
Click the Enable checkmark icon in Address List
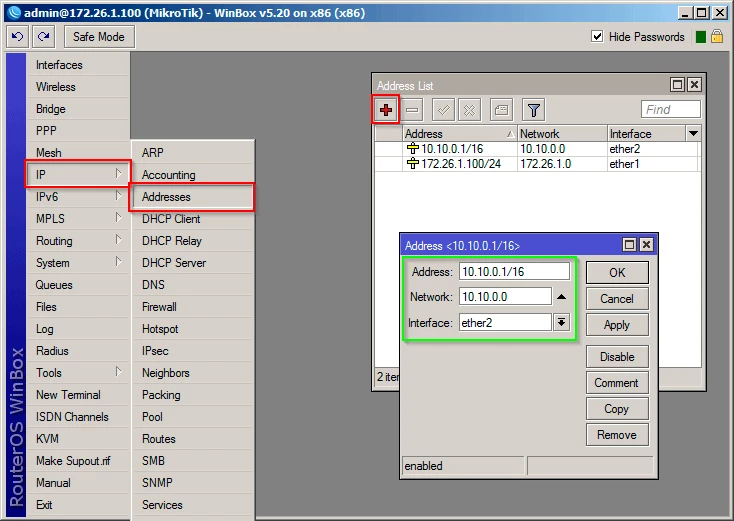click(443, 109)
